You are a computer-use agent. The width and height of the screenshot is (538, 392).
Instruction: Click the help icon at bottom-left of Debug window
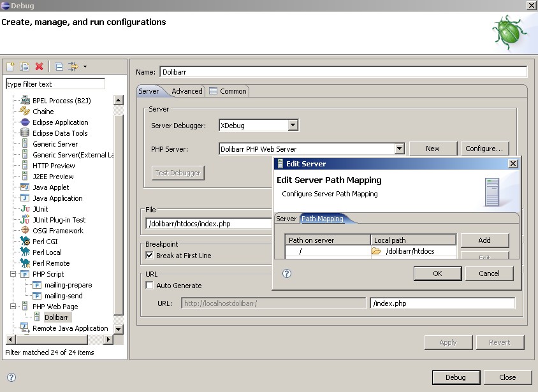(11, 377)
